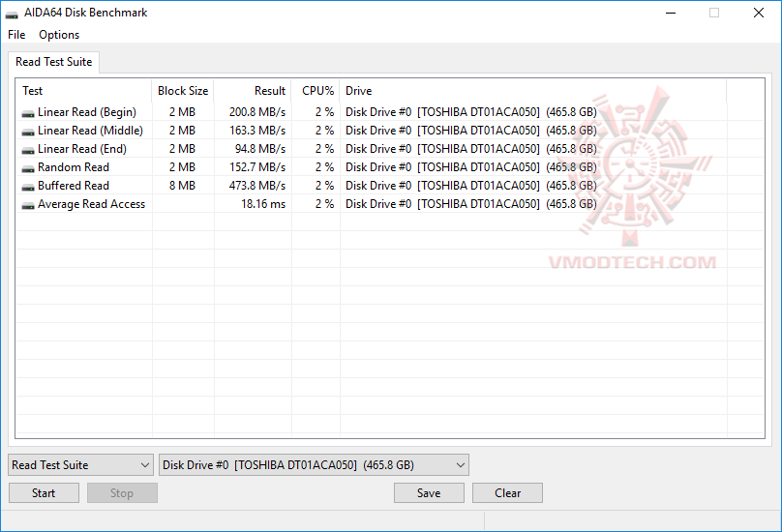Select the Linear Read (End) row label
782x532 pixels.
(x=82, y=149)
